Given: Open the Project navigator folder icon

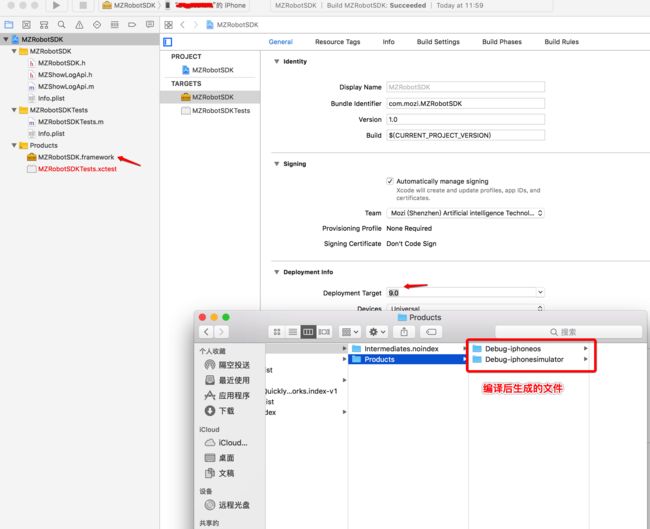Looking at the screenshot, I should coord(9,25).
